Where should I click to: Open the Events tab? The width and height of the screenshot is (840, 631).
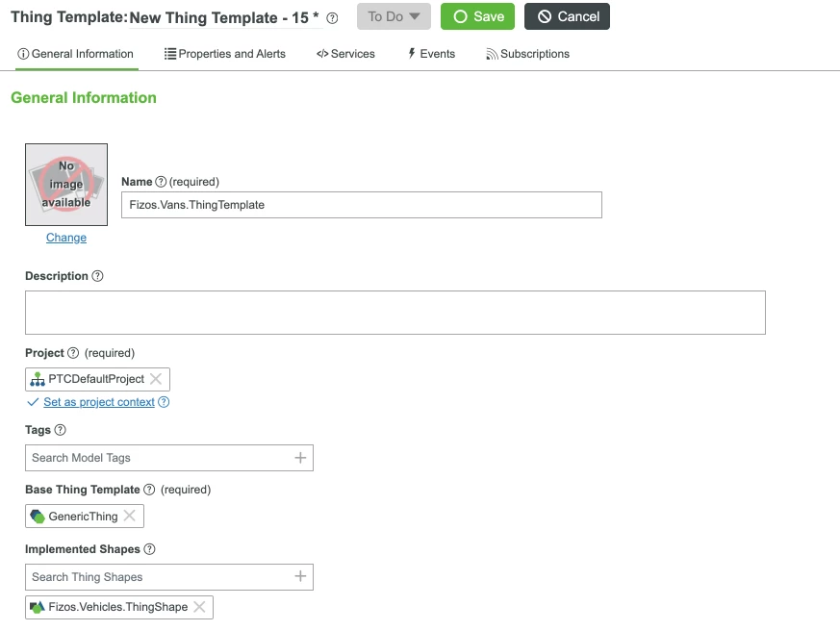tap(431, 54)
